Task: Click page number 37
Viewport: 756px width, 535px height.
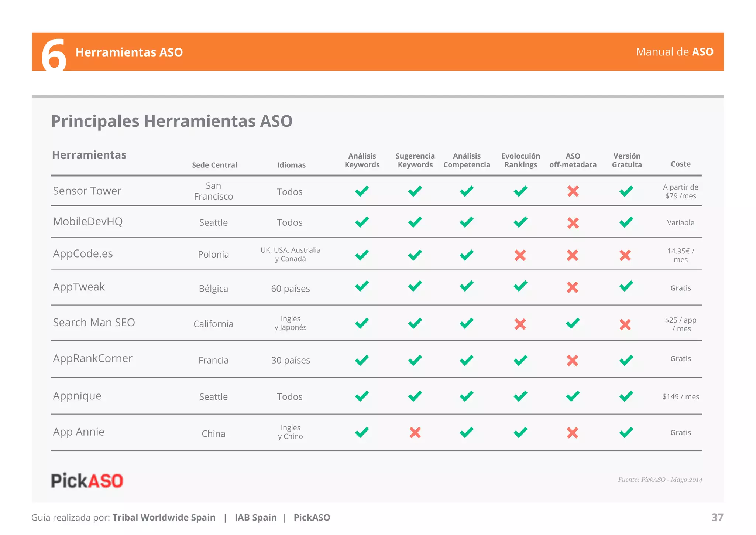Action: tap(717, 517)
